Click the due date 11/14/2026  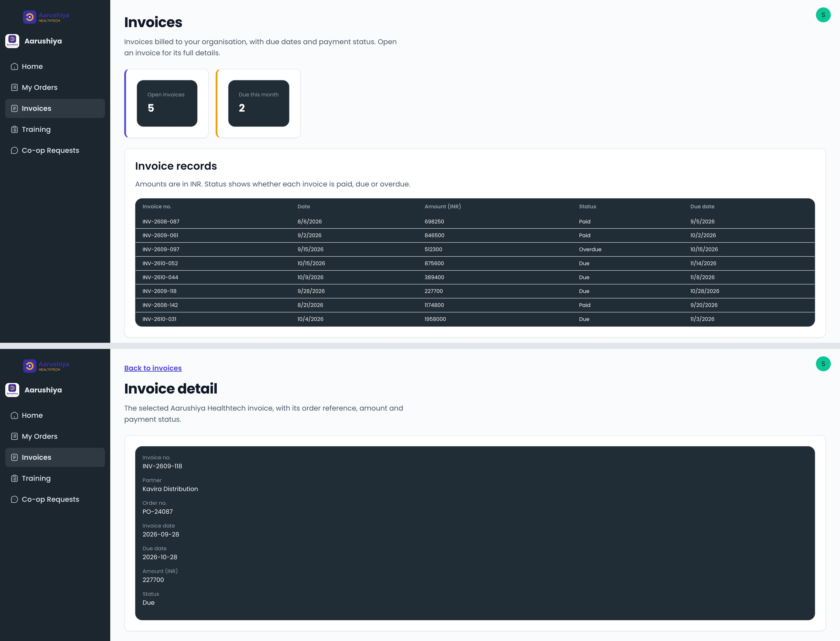coord(703,263)
